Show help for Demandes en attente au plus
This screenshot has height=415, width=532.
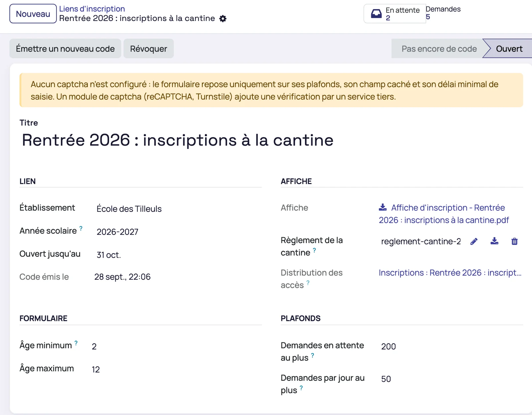[x=313, y=355]
